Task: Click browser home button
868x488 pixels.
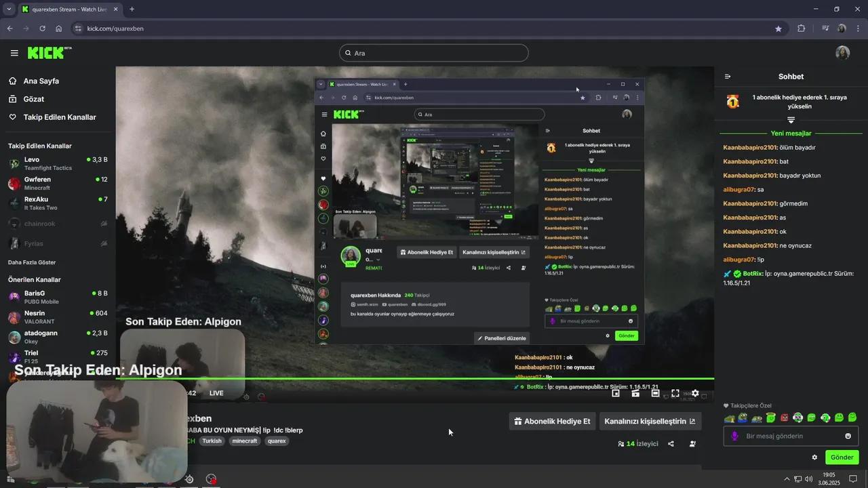Action: [58, 28]
